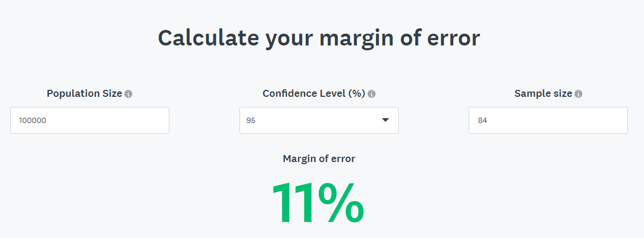Click the Confidence Level (%) label

click(313, 94)
